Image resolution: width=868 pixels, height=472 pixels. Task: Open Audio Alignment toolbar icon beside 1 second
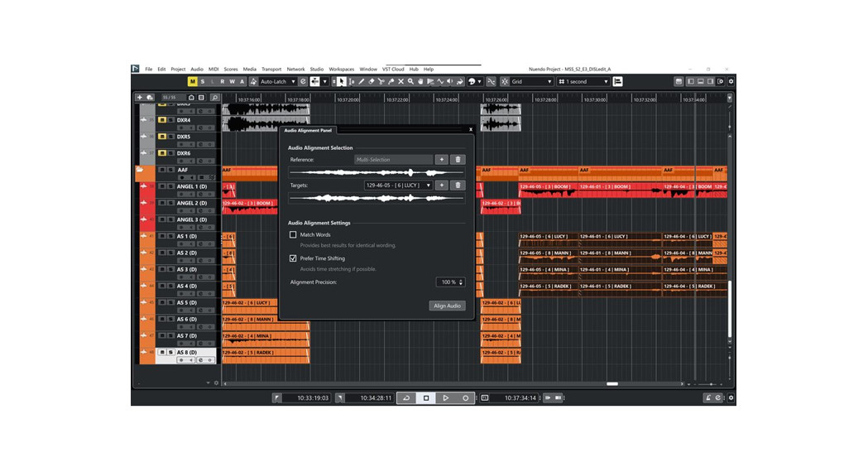click(x=618, y=81)
